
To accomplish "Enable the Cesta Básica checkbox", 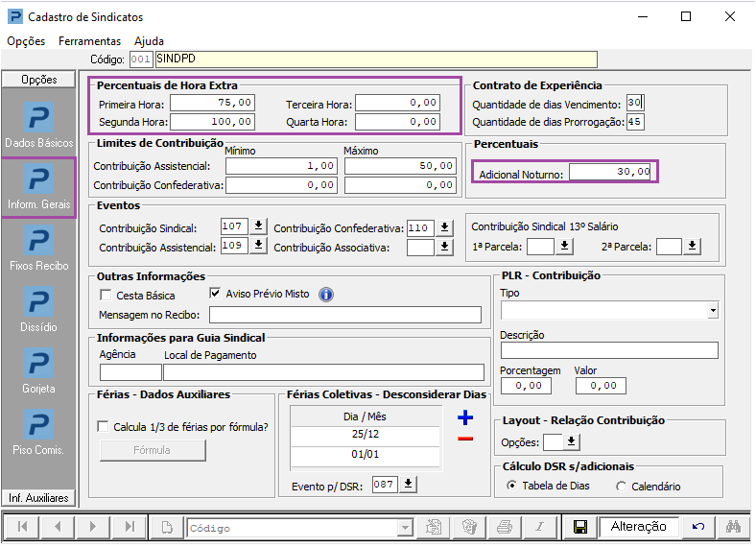I will tap(106, 295).
